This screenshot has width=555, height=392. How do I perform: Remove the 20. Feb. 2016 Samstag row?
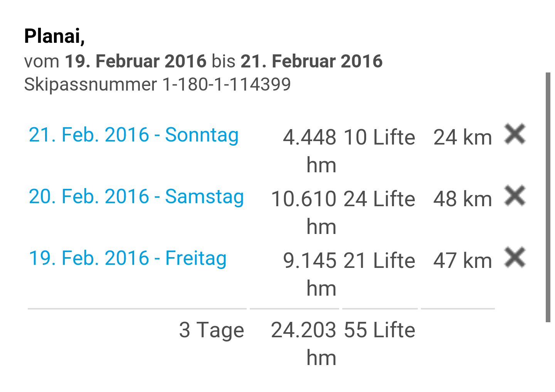tap(515, 196)
